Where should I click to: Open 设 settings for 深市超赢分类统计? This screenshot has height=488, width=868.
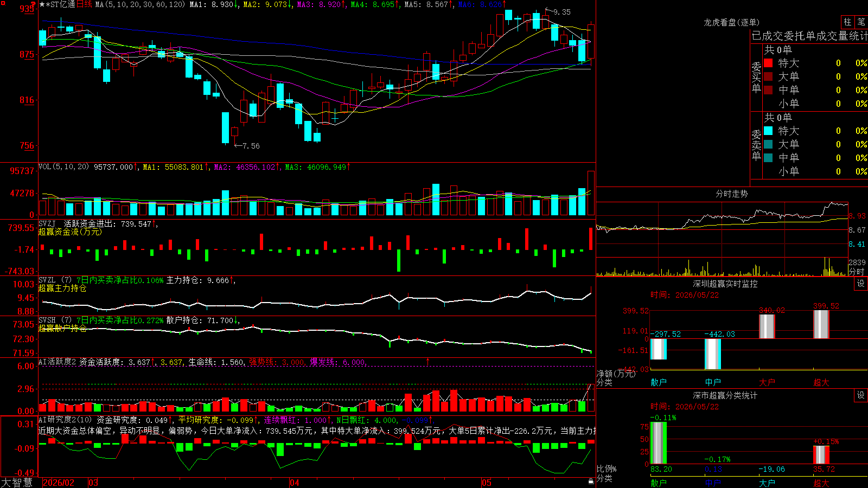[x=861, y=395]
